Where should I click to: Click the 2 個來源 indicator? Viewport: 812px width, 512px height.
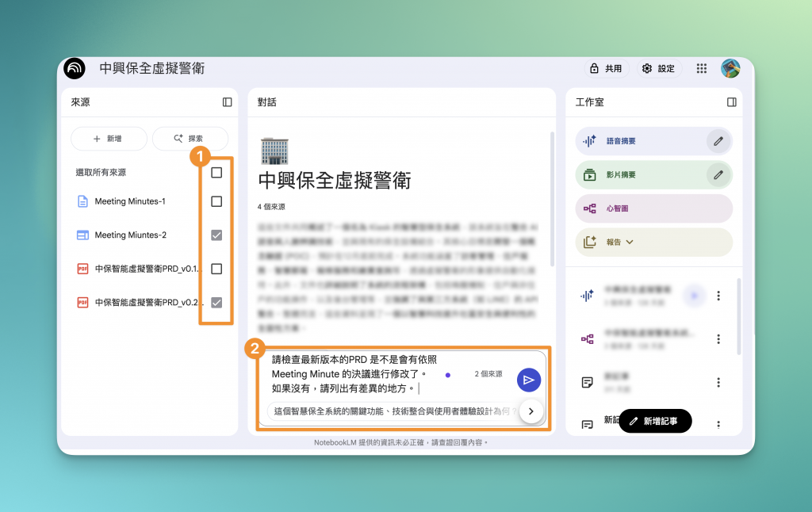(x=488, y=374)
